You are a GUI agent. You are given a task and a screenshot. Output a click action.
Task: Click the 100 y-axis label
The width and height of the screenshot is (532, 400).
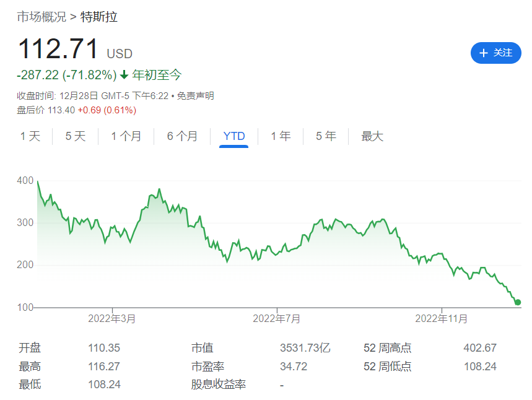coord(25,307)
